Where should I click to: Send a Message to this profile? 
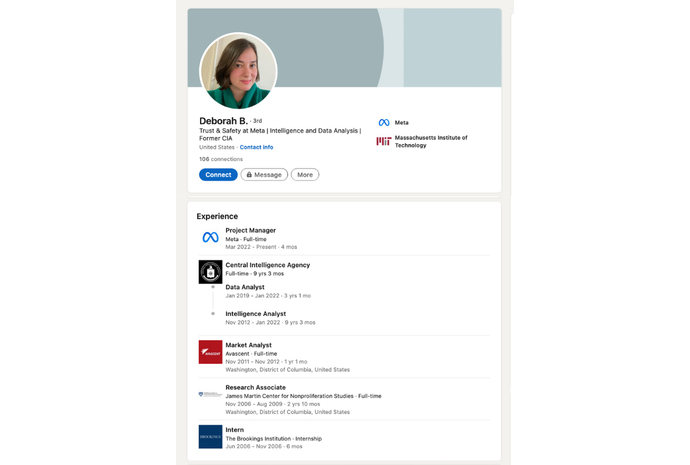pos(264,175)
